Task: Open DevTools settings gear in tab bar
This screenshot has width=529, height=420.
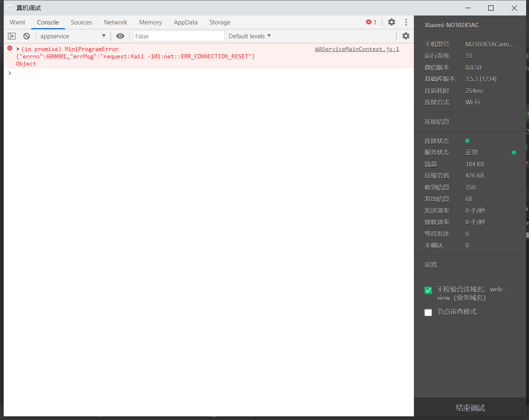Action: tap(391, 22)
